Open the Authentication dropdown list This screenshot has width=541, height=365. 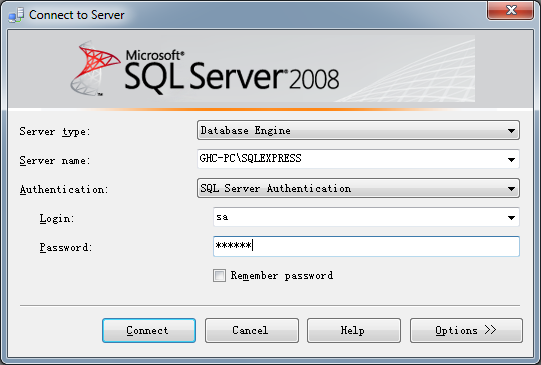coord(358,188)
